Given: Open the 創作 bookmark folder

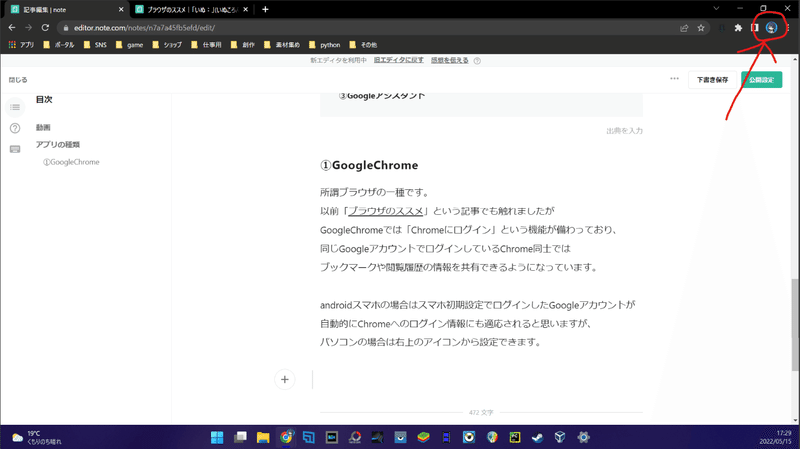Looking at the screenshot, I should [x=243, y=45].
